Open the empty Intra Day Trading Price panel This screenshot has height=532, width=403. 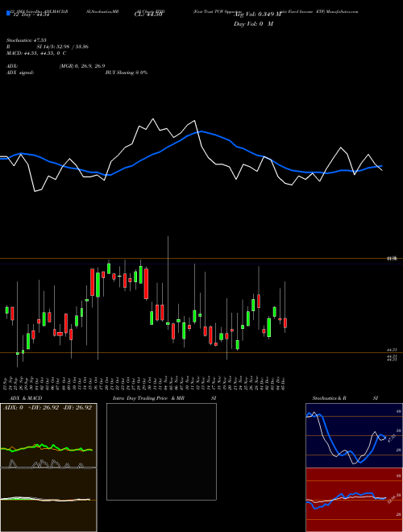click(161, 451)
